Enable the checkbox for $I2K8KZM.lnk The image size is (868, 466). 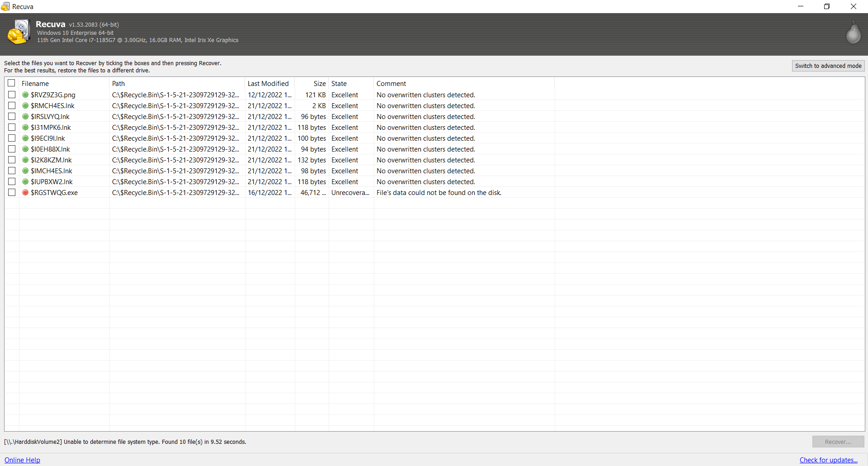pyautogui.click(x=12, y=160)
